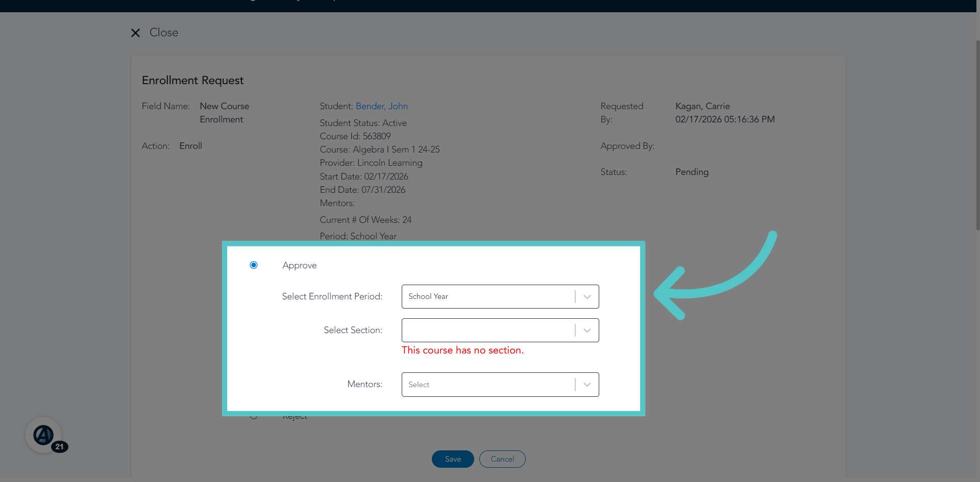Open student link Bender, John
The image size is (980, 482).
click(x=382, y=106)
